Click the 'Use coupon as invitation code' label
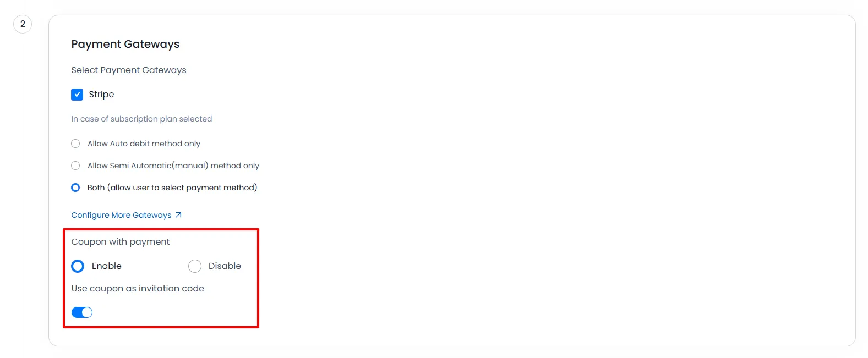The width and height of the screenshot is (868, 358). [x=138, y=289]
